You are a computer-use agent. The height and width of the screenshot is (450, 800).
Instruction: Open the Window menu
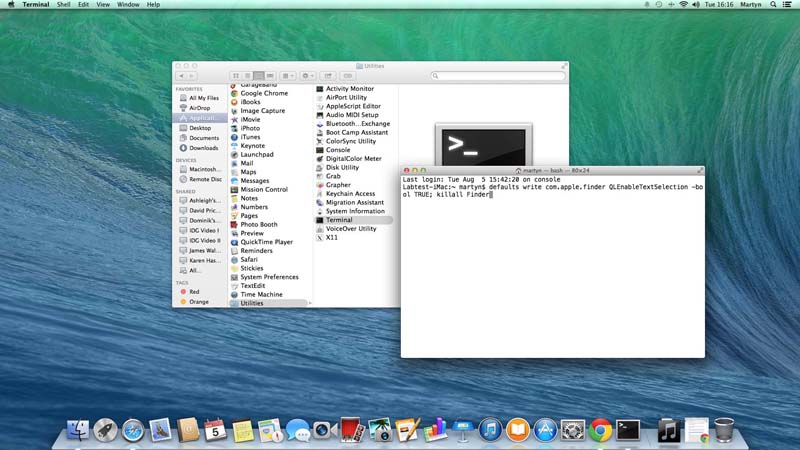[128, 4]
